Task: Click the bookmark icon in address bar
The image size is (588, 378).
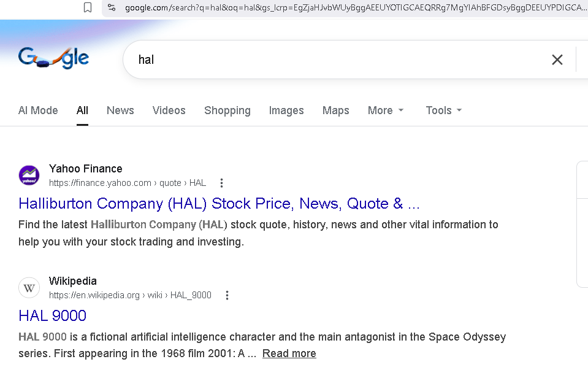Action: [88, 7]
